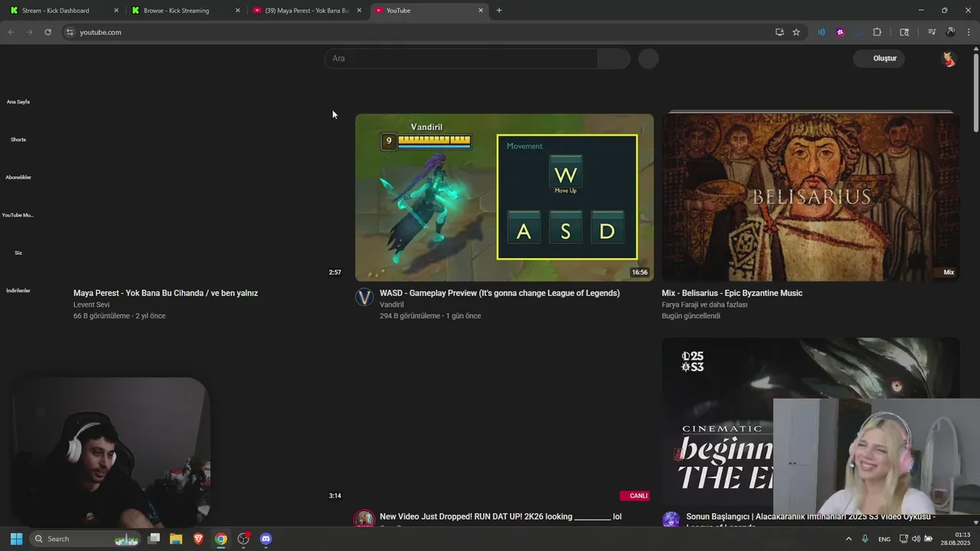Open WASD - Gameplay Preview video title

(499, 293)
